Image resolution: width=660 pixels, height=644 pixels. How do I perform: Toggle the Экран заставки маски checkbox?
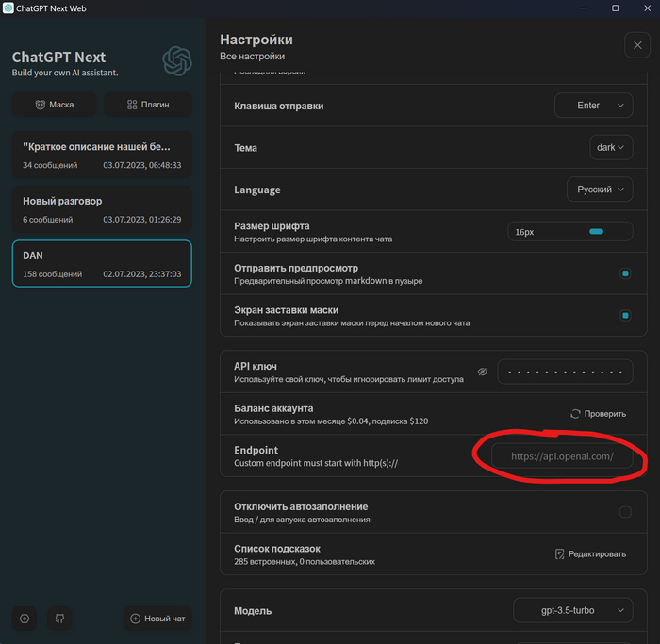[x=624, y=316]
